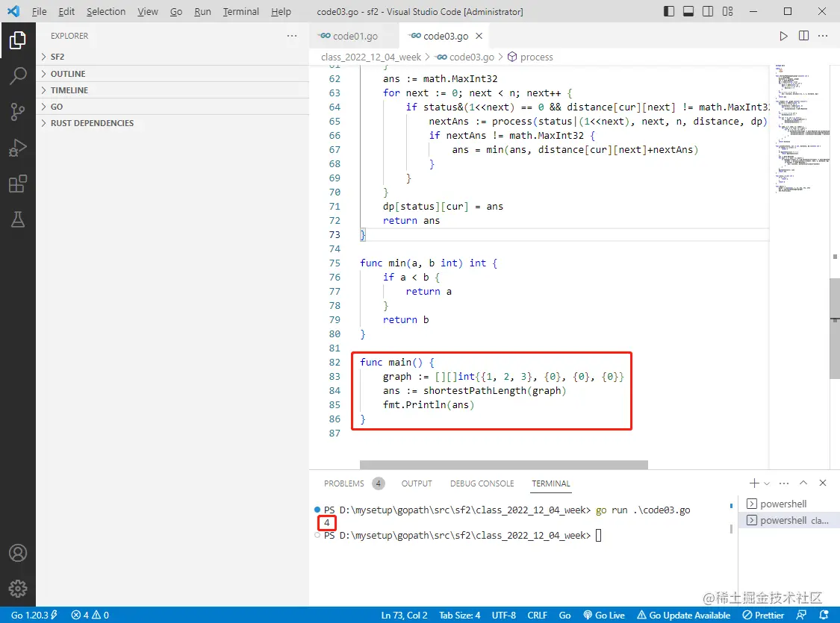Open the Edit menu
This screenshot has height=623, width=840.
click(x=66, y=11)
